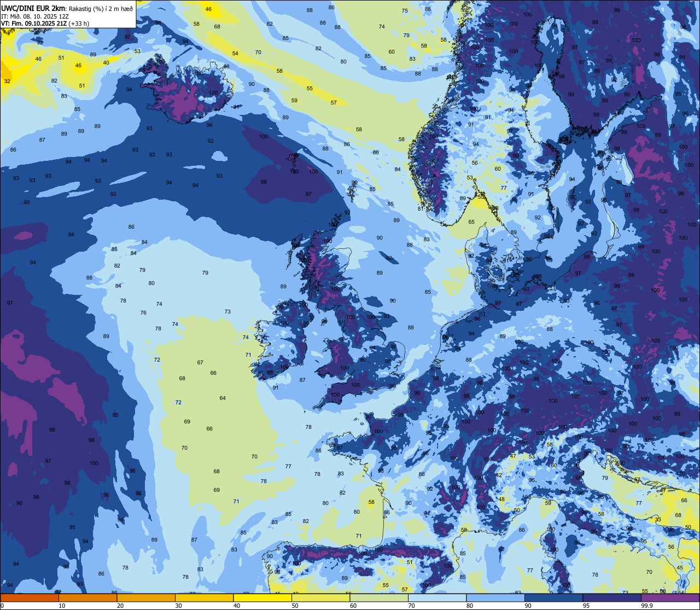This screenshot has width=700, height=610.
Task: Click the 70–80 pale blue legend swatch
Action: [x=437, y=597]
